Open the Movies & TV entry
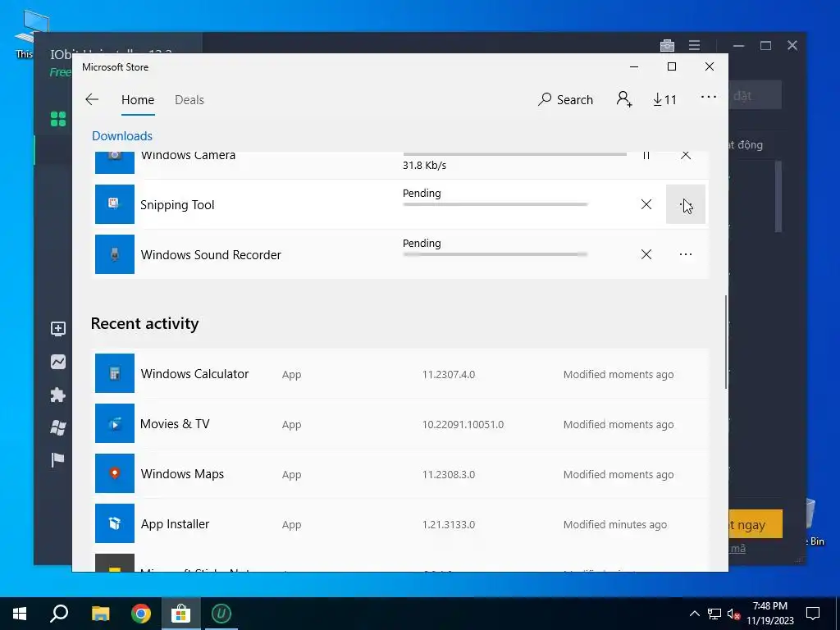The height and width of the screenshot is (630, 840). click(401, 423)
